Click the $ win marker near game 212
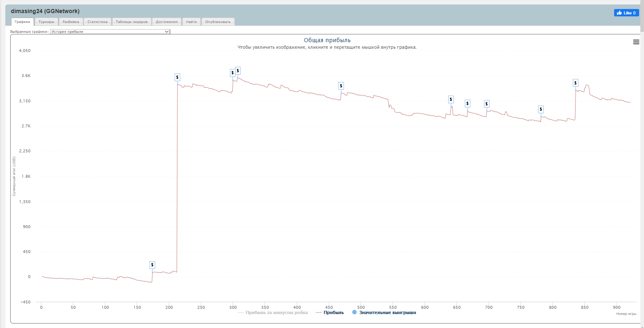 pyautogui.click(x=177, y=77)
